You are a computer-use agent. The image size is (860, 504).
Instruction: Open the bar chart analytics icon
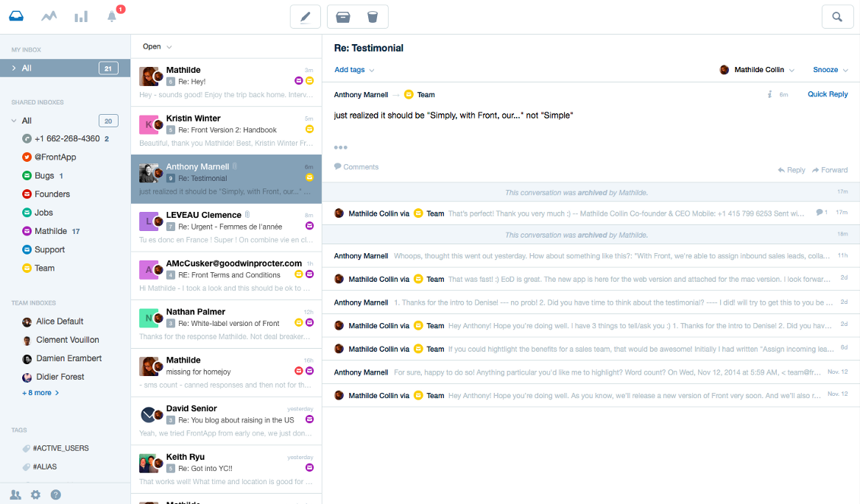(x=81, y=16)
